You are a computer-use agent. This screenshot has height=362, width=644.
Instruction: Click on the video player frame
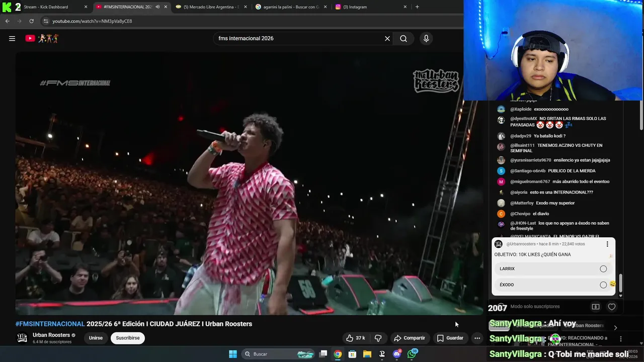(x=249, y=184)
